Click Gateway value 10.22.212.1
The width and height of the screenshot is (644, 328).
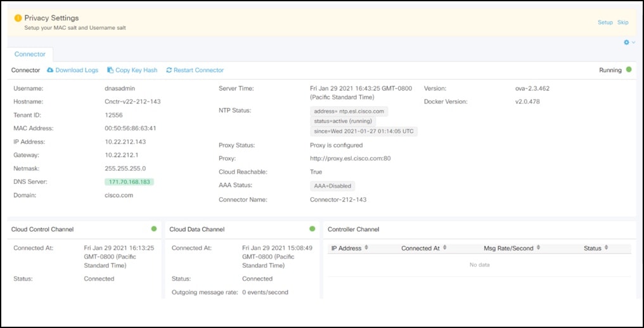click(x=122, y=155)
